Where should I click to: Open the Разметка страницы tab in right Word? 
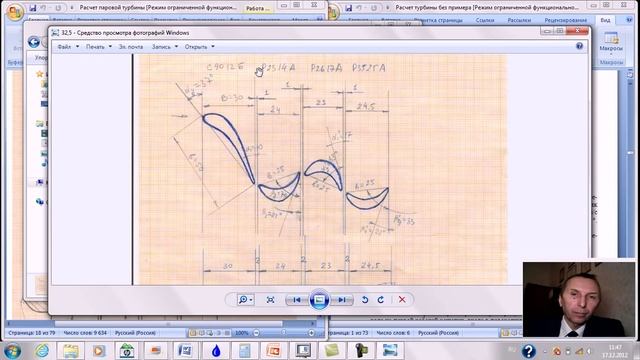pos(438,20)
